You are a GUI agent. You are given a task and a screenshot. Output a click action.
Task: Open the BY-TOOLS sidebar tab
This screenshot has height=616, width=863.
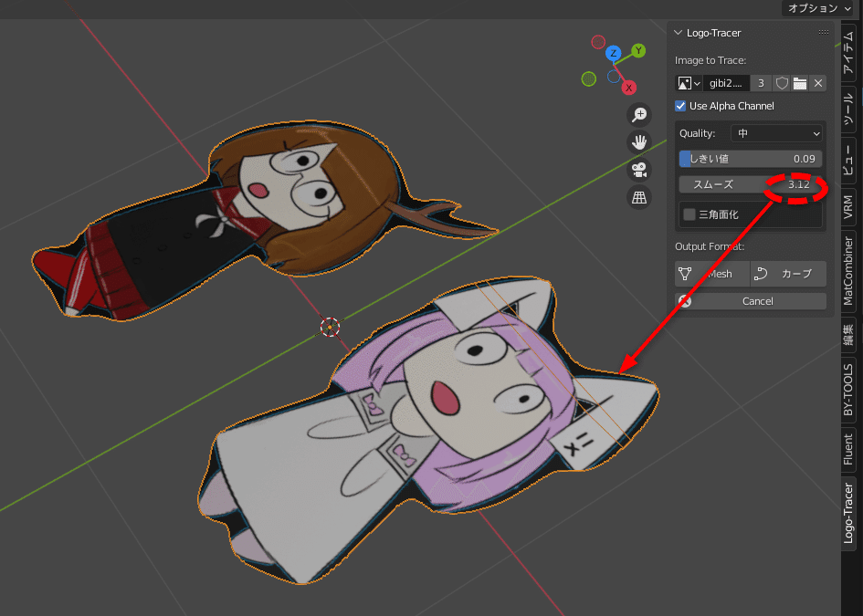click(x=848, y=390)
